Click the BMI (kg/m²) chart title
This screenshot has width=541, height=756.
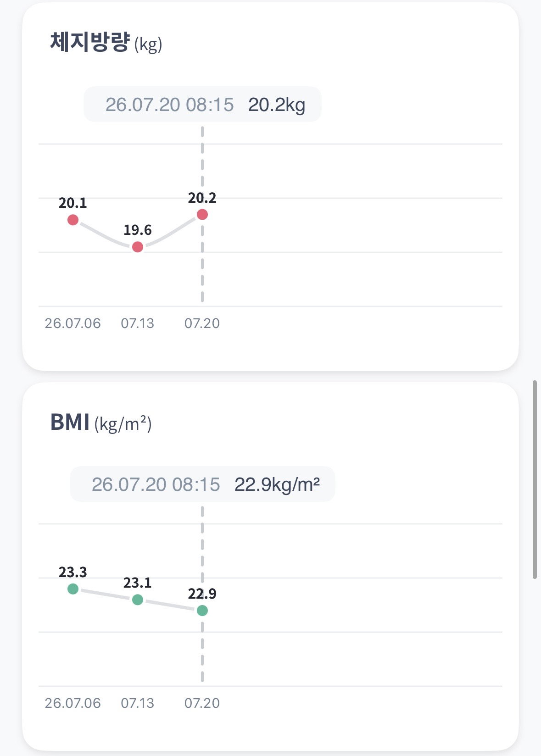(101, 422)
